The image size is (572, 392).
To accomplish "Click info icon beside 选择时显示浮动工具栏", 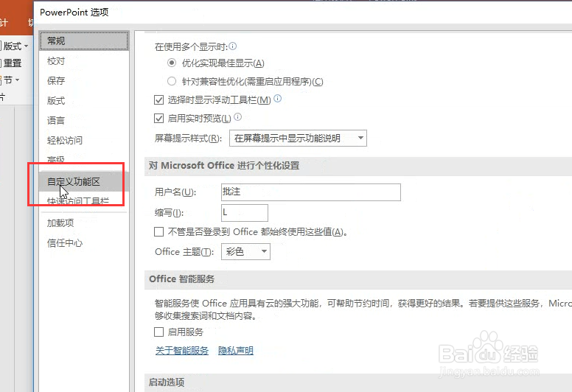I will pyautogui.click(x=278, y=99).
